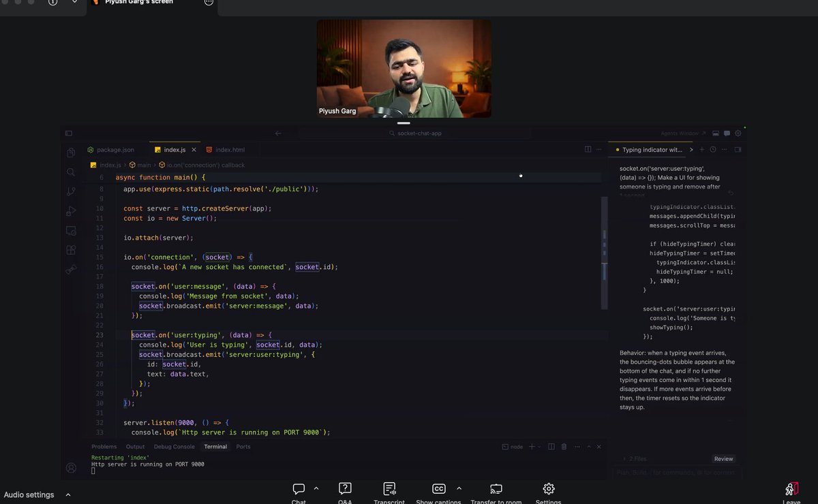
Task: Toggle captions with the CC icon
Action: tap(439, 488)
